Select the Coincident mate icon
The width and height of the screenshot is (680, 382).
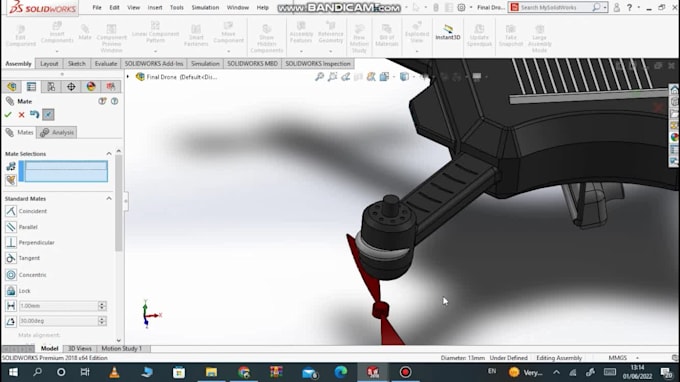coord(11,211)
